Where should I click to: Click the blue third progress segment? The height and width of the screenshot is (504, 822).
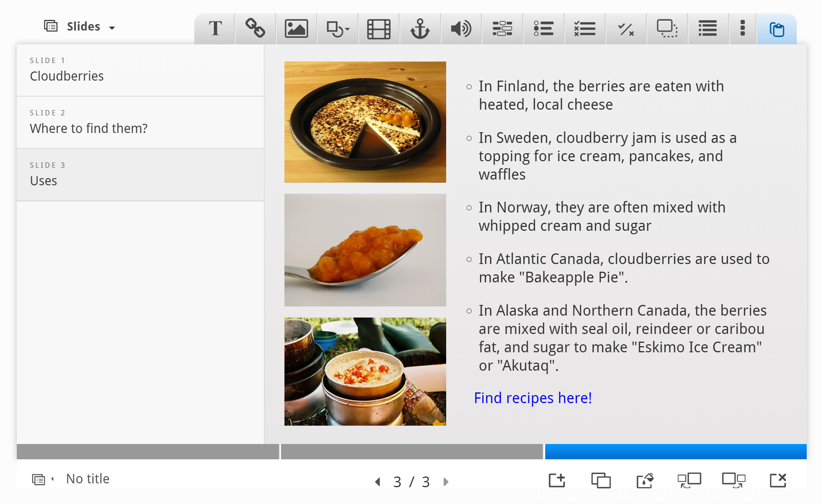click(x=676, y=451)
